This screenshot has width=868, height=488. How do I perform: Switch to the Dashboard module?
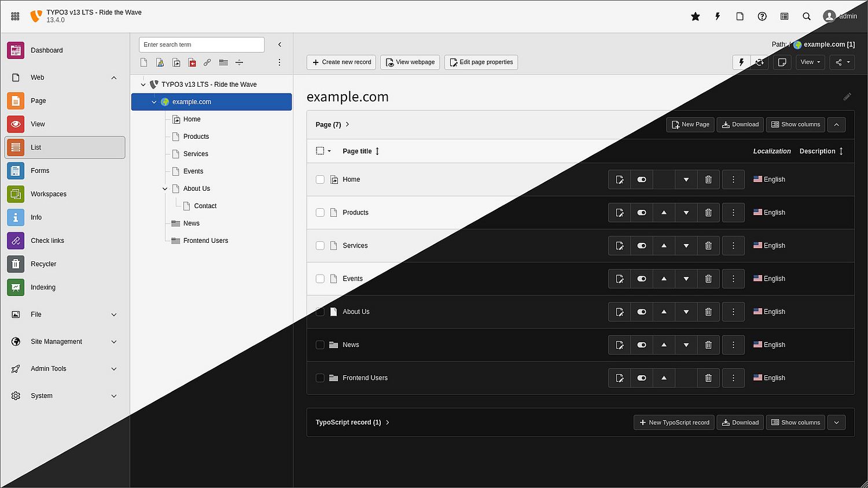pyautogui.click(x=46, y=50)
